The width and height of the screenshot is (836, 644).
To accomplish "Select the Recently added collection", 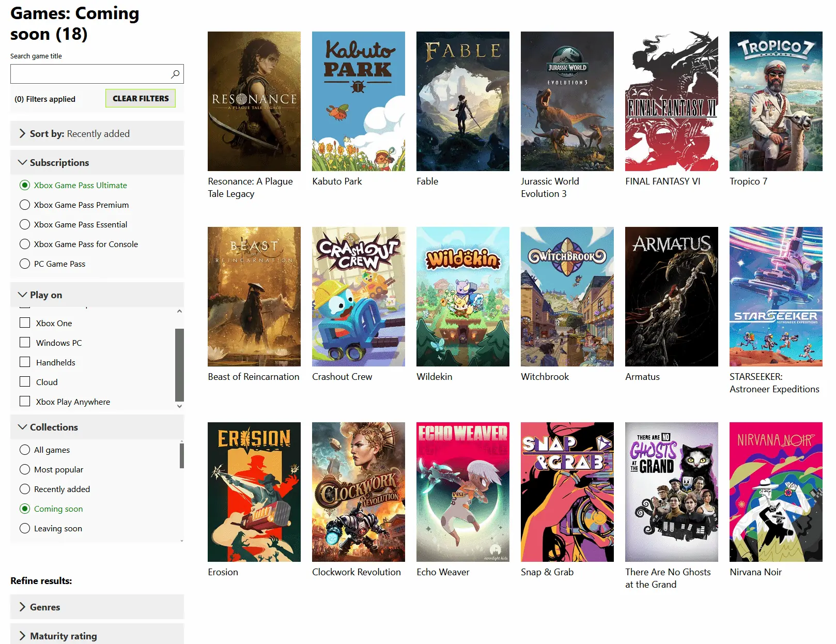I will click(25, 489).
